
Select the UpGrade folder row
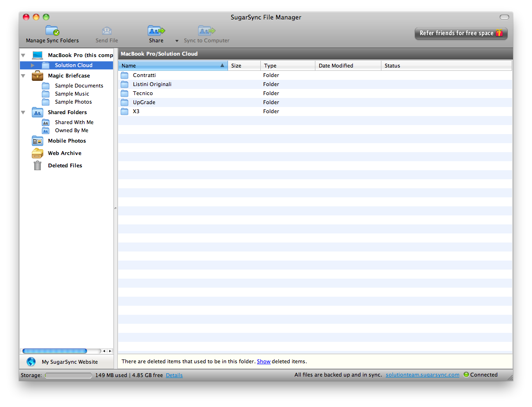[x=315, y=102]
